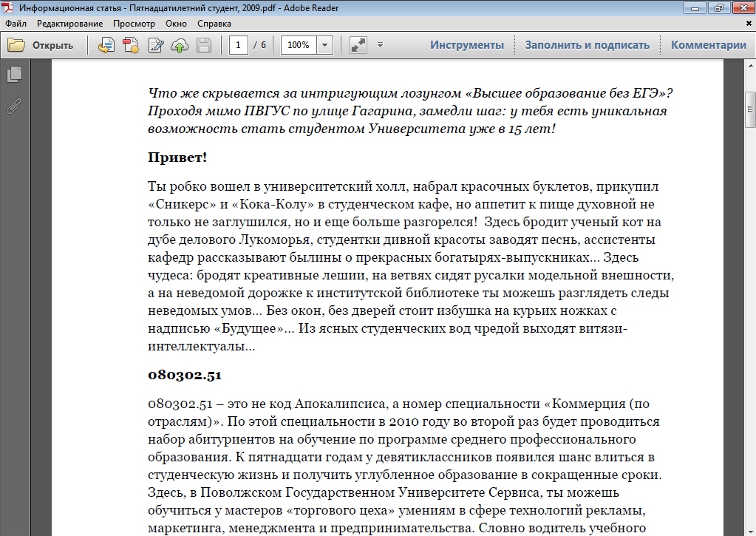Focus the page number field
Image resolution: width=756 pixels, height=536 pixels.
238,45
